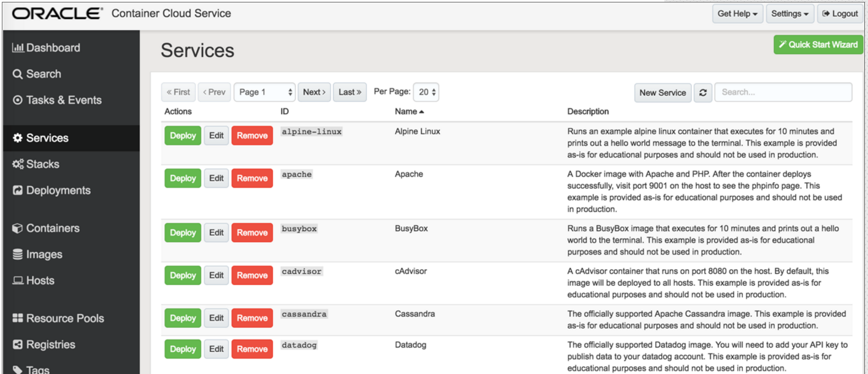Viewport: 868px width, 374px height.
Task: Expand the Get Help dropdown
Action: [x=737, y=13]
